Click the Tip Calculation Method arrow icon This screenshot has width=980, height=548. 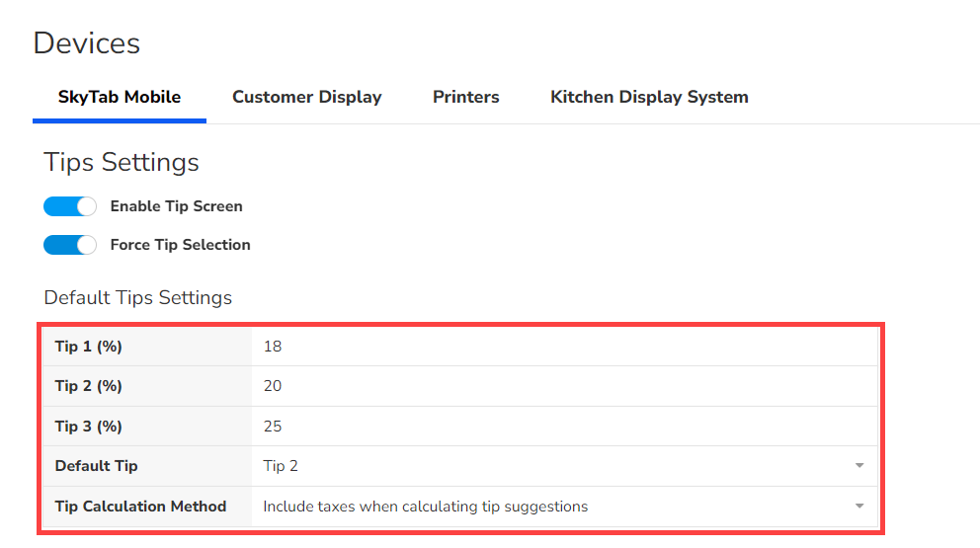pos(859,507)
